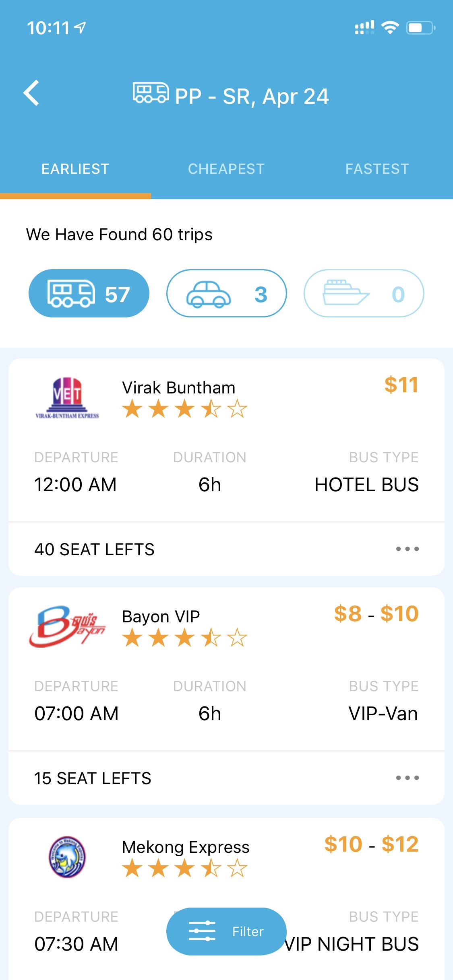Screen dimensions: 453x980
Task: Tap the bus icon in header title
Action: tap(151, 93)
